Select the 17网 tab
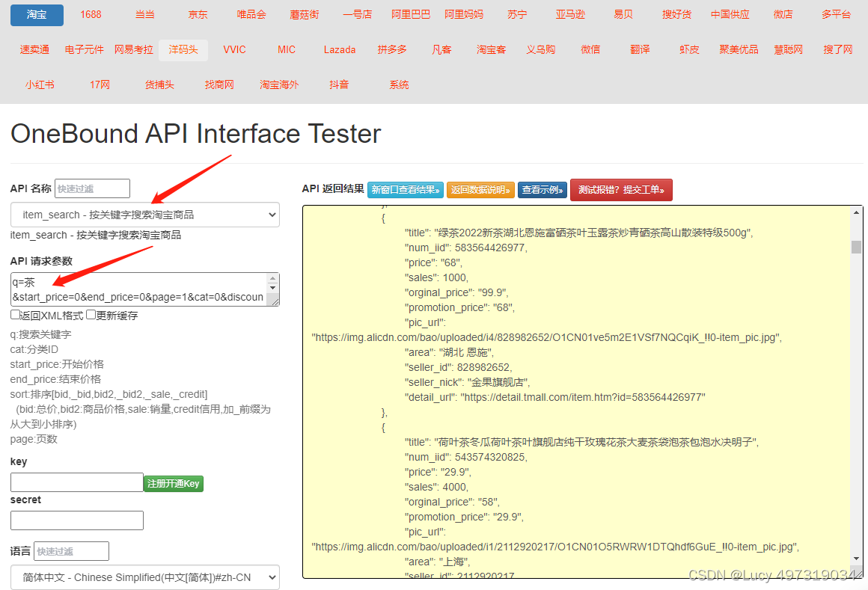 pos(100,84)
